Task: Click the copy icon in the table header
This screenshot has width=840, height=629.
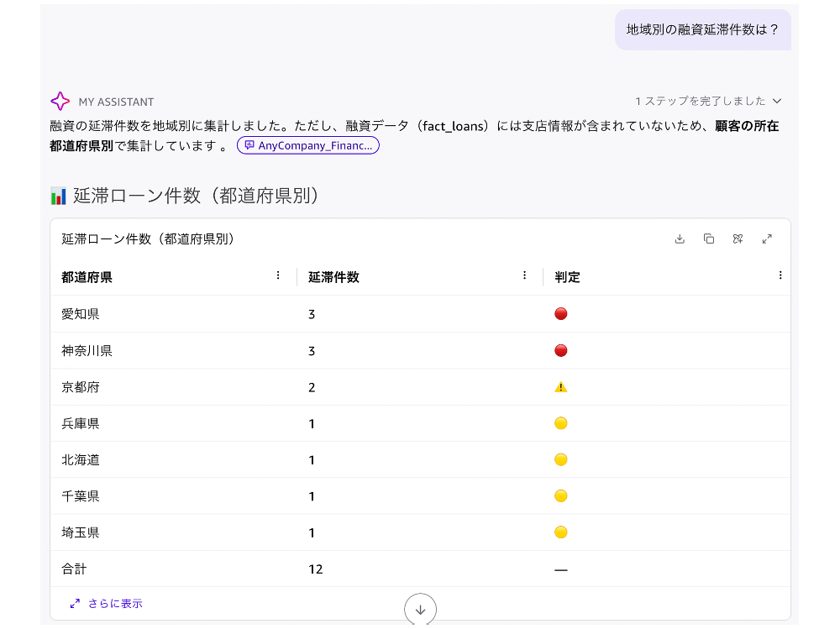Action: tap(709, 239)
